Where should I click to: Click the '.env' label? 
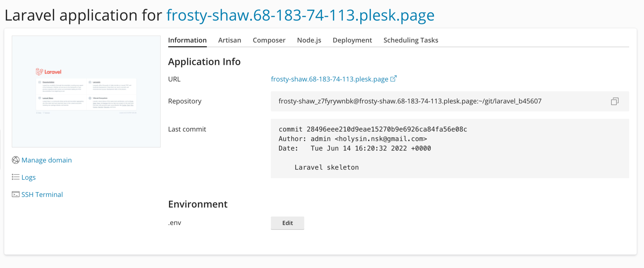pyautogui.click(x=175, y=223)
